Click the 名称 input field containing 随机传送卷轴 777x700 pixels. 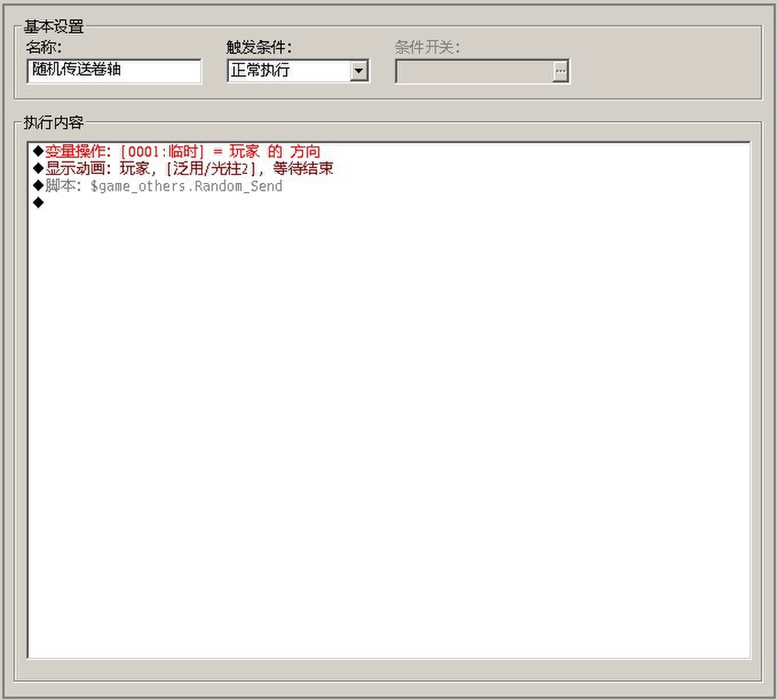(x=114, y=71)
